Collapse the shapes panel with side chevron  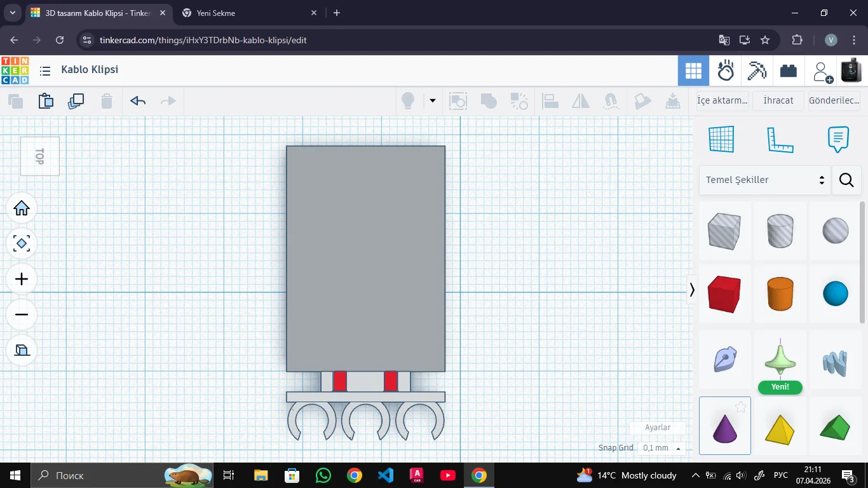click(x=692, y=290)
